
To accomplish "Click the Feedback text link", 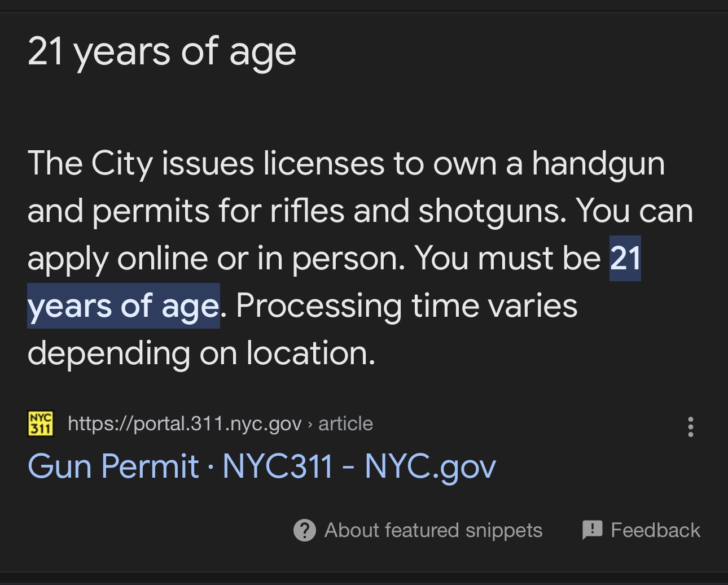I will [x=655, y=530].
